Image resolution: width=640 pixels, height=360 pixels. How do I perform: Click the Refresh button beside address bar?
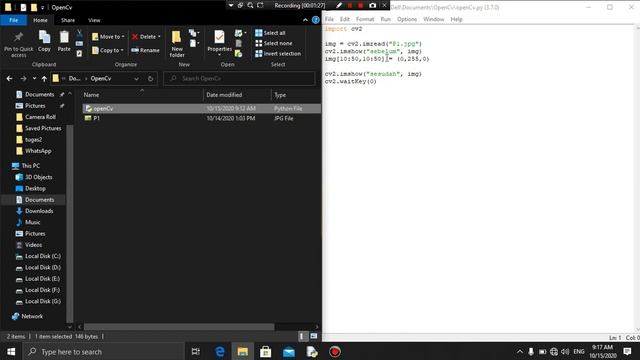click(x=150, y=78)
